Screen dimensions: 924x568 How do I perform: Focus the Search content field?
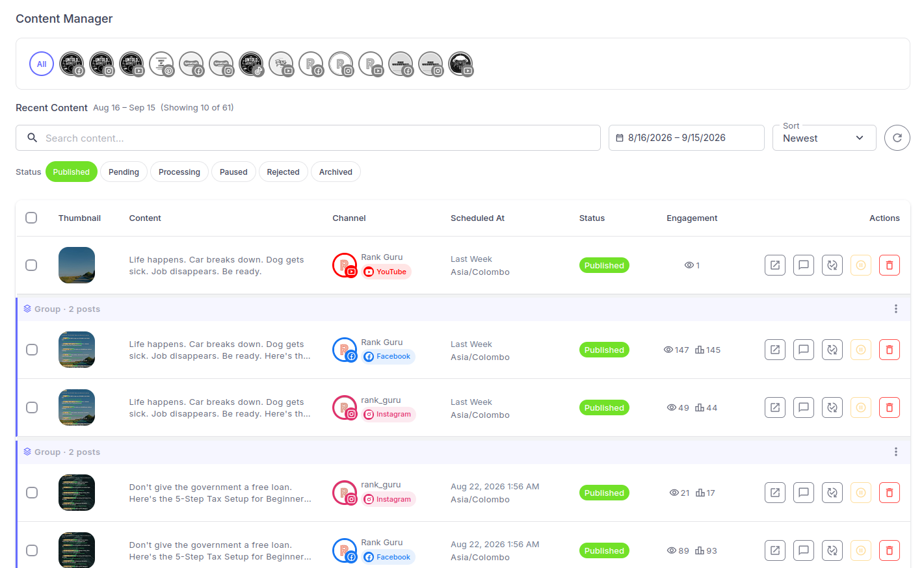308,138
